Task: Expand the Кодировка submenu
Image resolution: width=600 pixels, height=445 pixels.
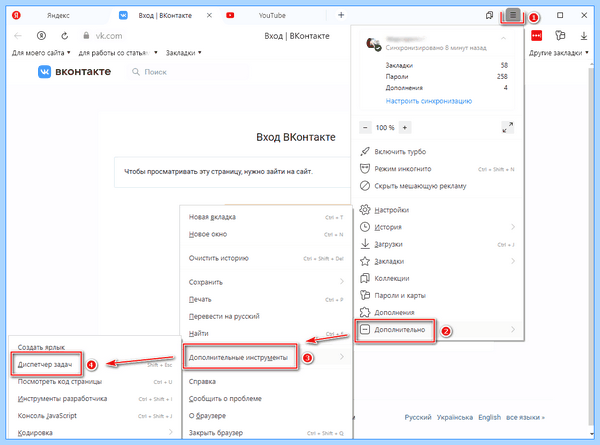Action: point(95,432)
